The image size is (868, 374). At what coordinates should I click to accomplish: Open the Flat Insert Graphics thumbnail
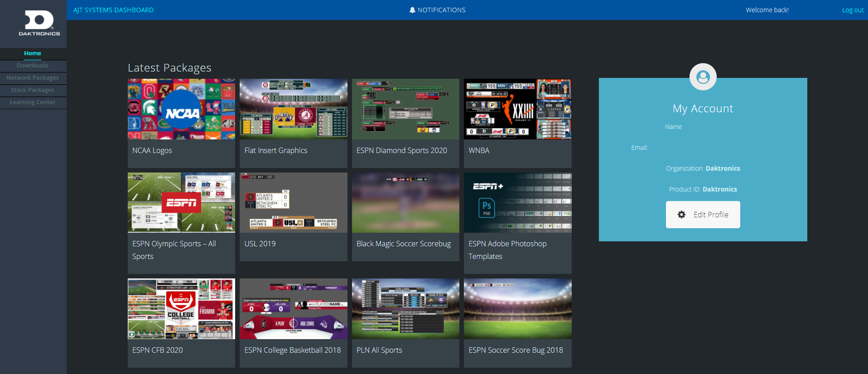coord(293,109)
